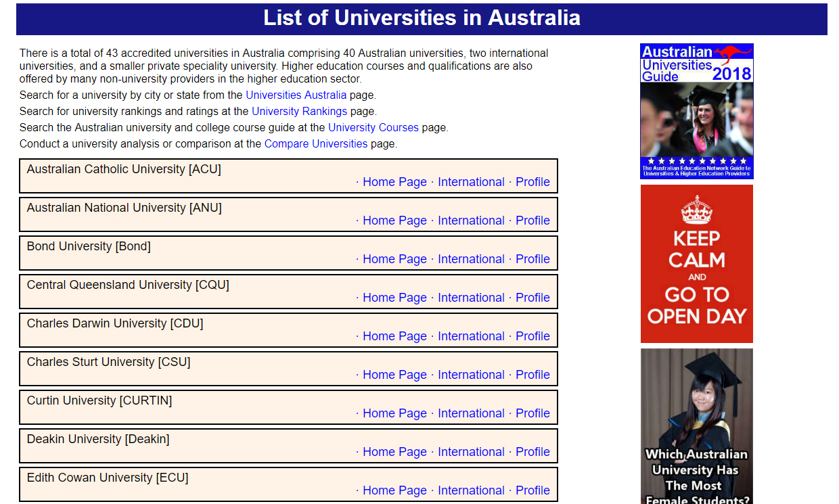Open Home Page for Central Queensland University
Image resolution: width=839 pixels, height=504 pixels.
394,298
